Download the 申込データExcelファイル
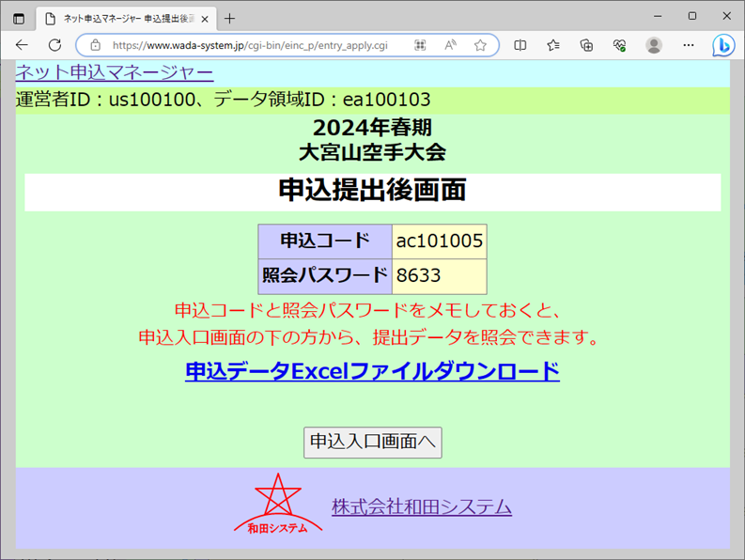The image size is (745, 560). point(372,371)
